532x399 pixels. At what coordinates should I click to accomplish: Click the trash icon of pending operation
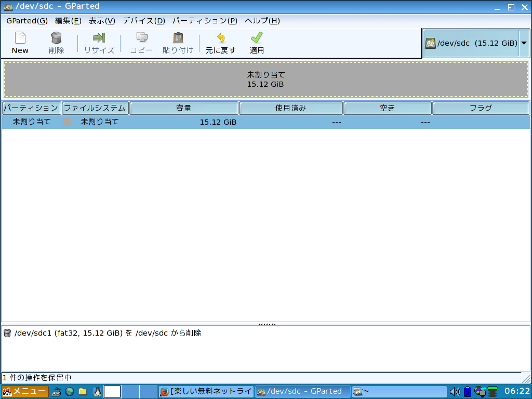(x=7, y=333)
